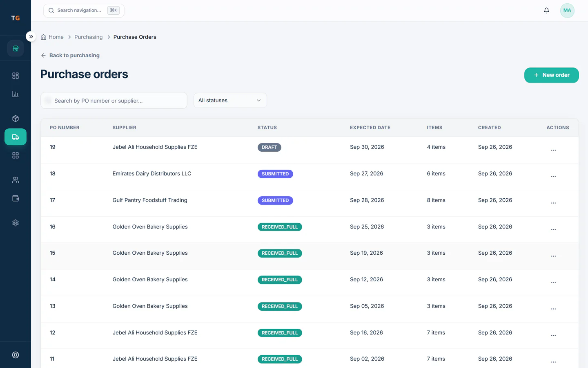Click the 8 items cell
This screenshot has width=588, height=368.
click(436, 200)
